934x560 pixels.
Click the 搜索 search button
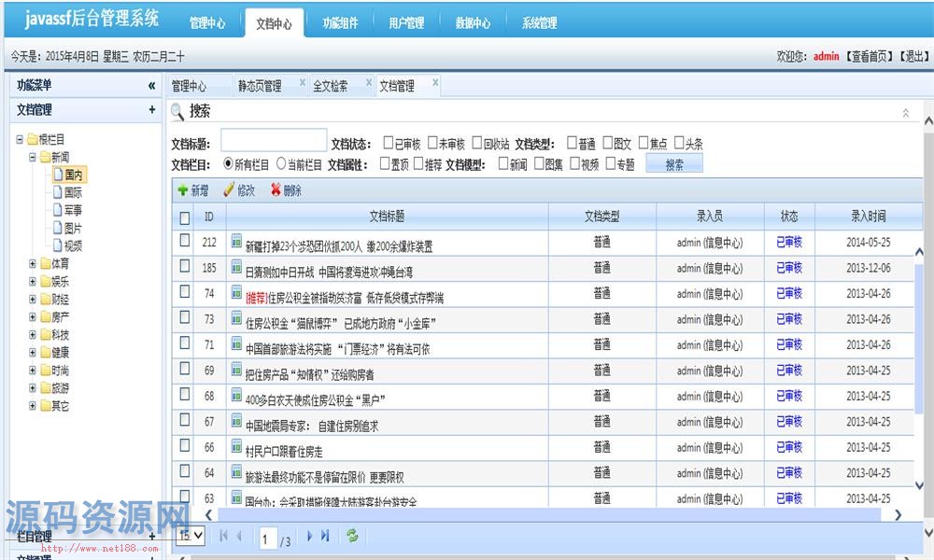[673, 161]
